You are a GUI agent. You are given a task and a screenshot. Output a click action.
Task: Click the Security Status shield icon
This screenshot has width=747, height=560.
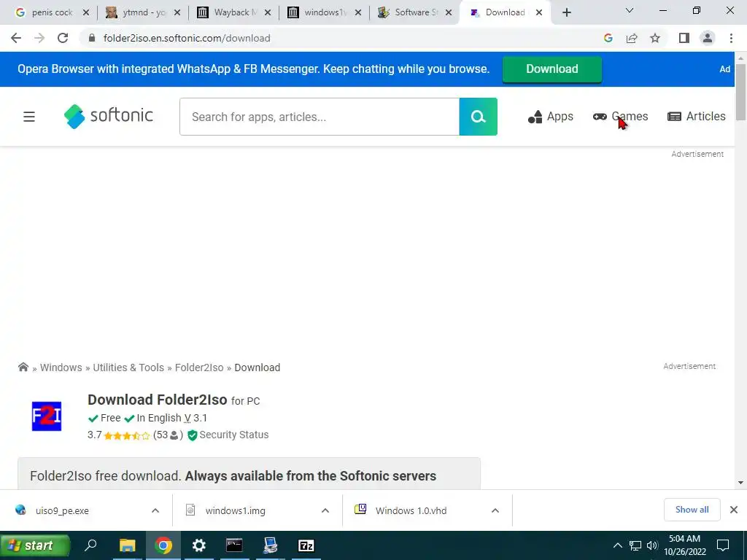pyautogui.click(x=193, y=435)
